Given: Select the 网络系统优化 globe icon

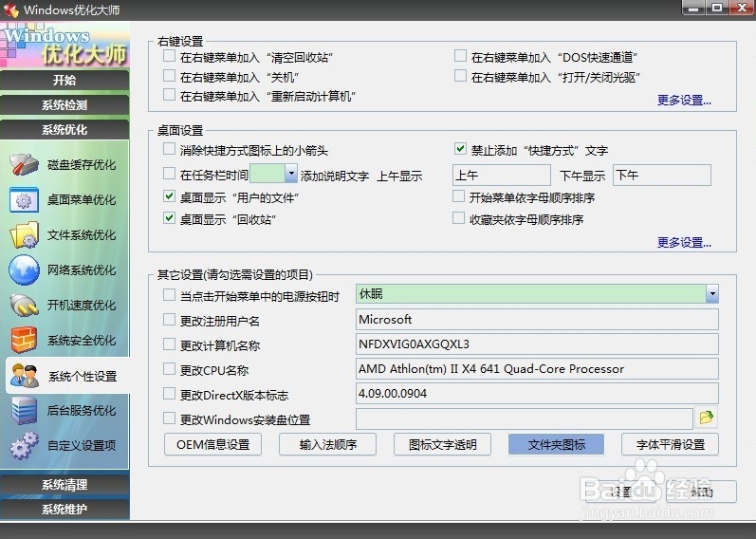Looking at the screenshot, I should 24,269.
